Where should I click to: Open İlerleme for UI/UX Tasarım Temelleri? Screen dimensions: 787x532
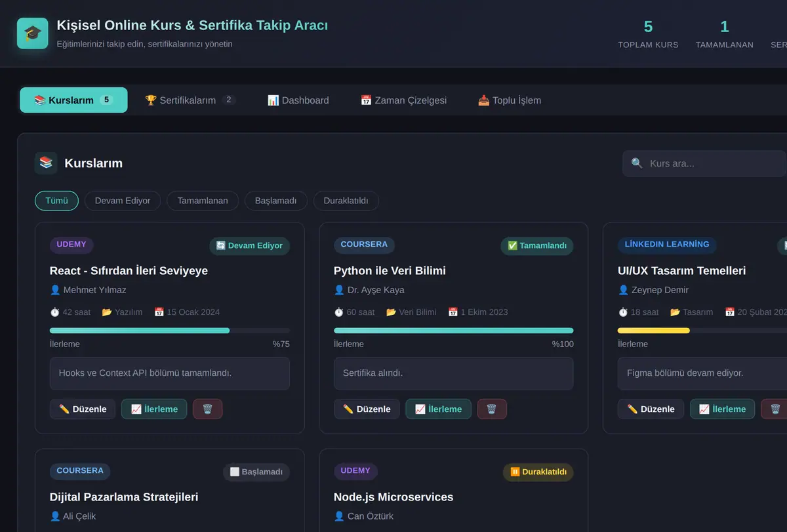coord(722,409)
